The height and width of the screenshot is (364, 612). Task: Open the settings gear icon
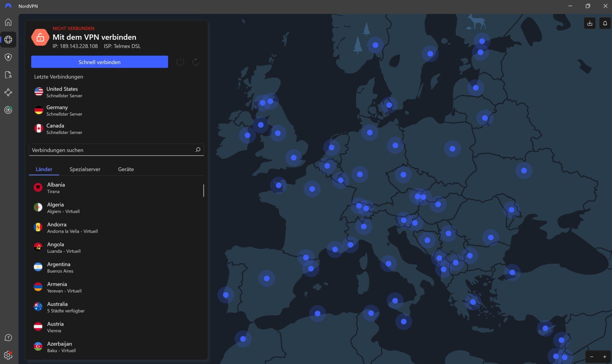(x=8, y=355)
